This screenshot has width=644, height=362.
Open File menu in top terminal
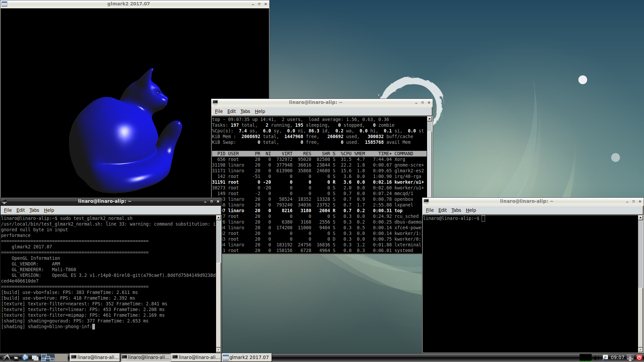219,111
